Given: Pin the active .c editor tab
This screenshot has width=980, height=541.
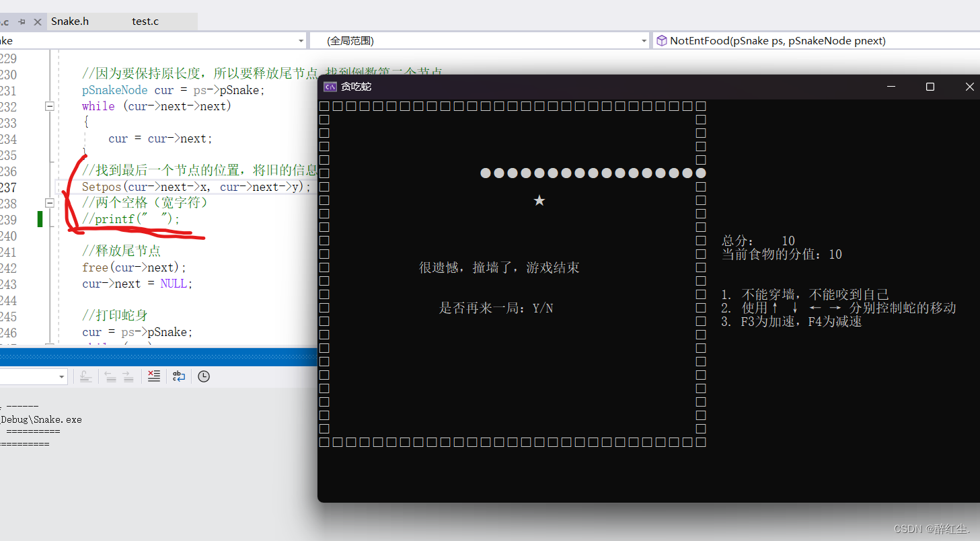Looking at the screenshot, I should click(22, 22).
